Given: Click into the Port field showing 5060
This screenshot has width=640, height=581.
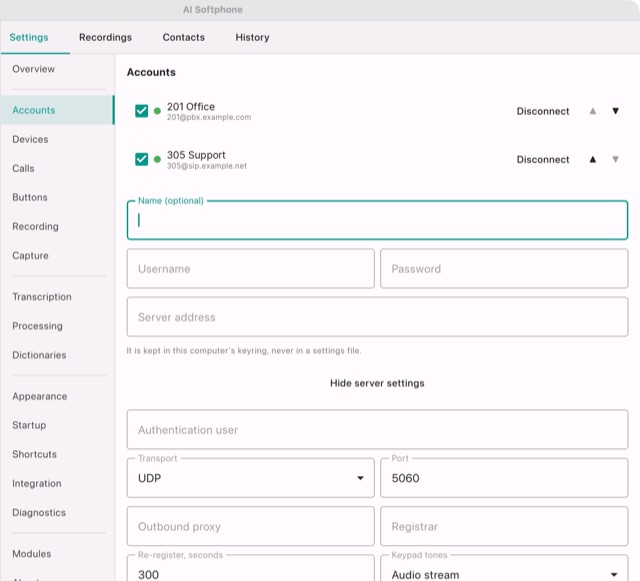Looking at the screenshot, I should (x=504, y=478).
